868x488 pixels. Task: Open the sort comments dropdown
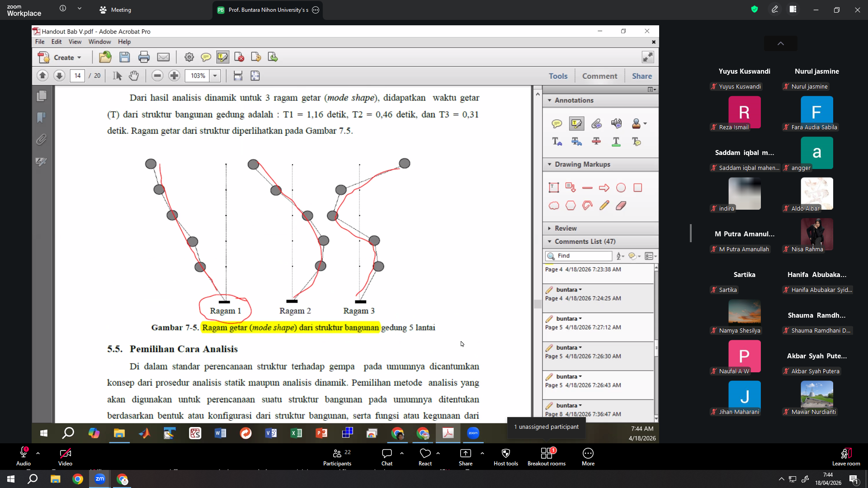coord(620,256)
